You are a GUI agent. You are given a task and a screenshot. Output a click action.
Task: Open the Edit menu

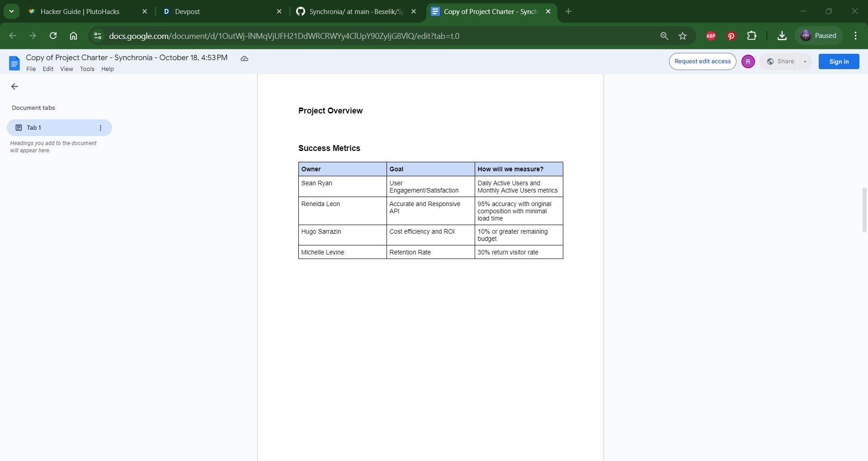pyautogui.click(x=48, y=69)
